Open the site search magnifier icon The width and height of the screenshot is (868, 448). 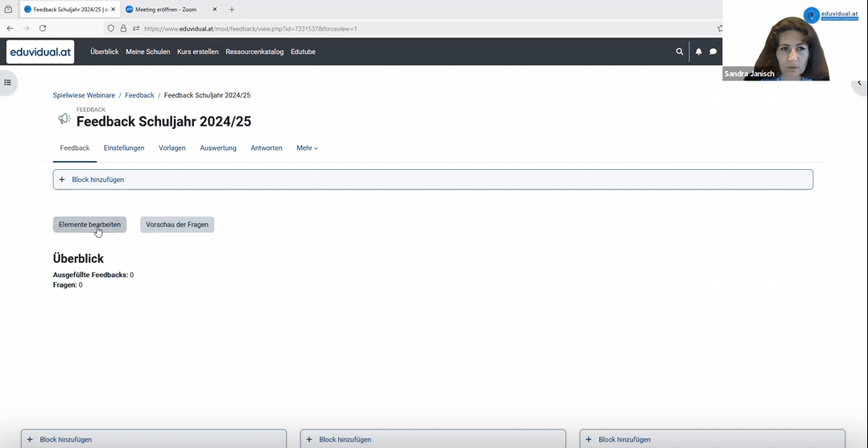click(680, 52)
